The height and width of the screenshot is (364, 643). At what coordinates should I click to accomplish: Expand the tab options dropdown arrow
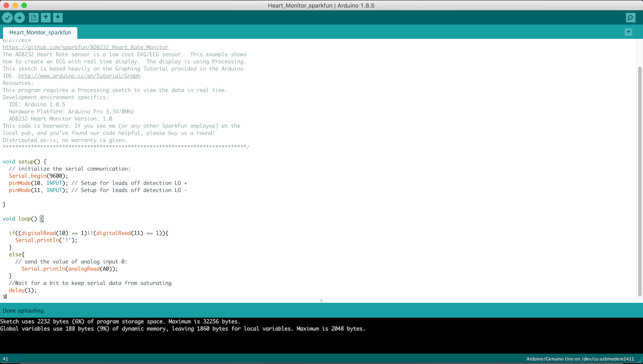tap(629, 32)
